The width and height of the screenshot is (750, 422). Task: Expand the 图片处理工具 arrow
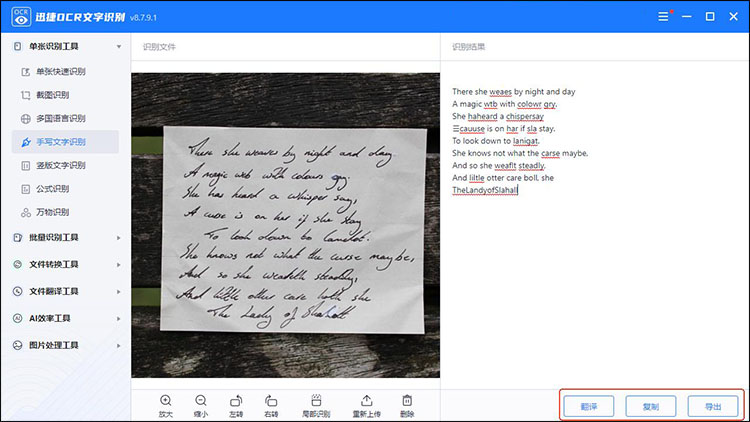[x=119, y=345]
